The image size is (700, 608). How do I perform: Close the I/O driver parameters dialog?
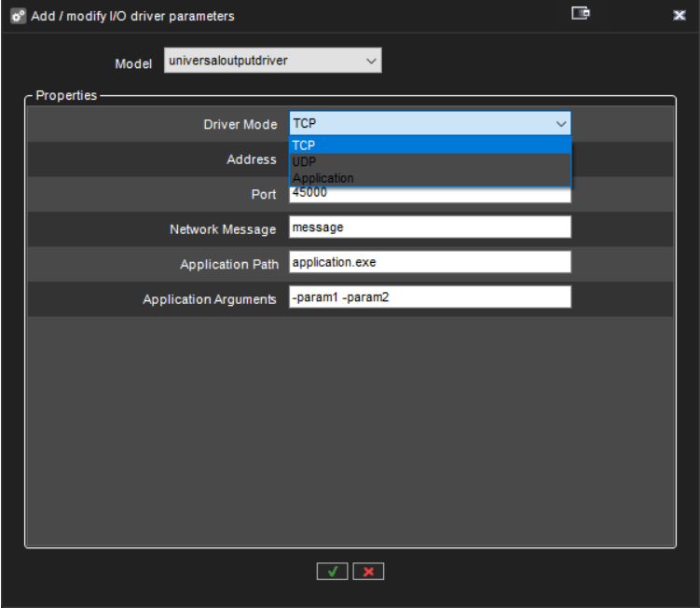tap(679, 16)
